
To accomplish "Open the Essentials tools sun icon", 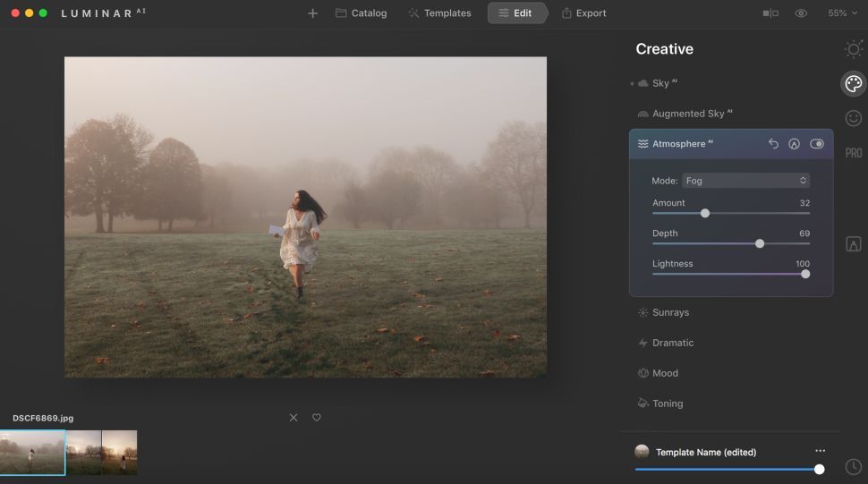I will (853, 49).
